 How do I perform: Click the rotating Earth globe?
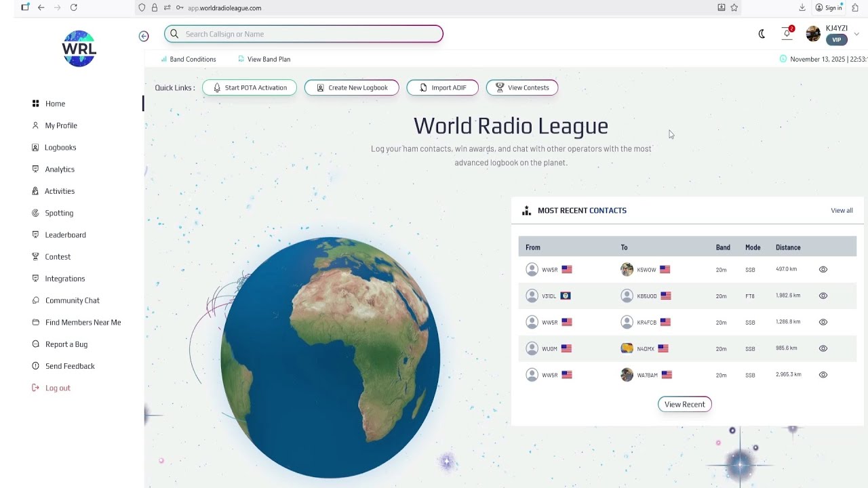330,358
